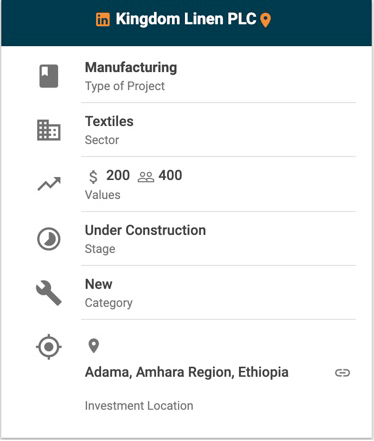Click the gray location pin above Adama

[94, 346]
